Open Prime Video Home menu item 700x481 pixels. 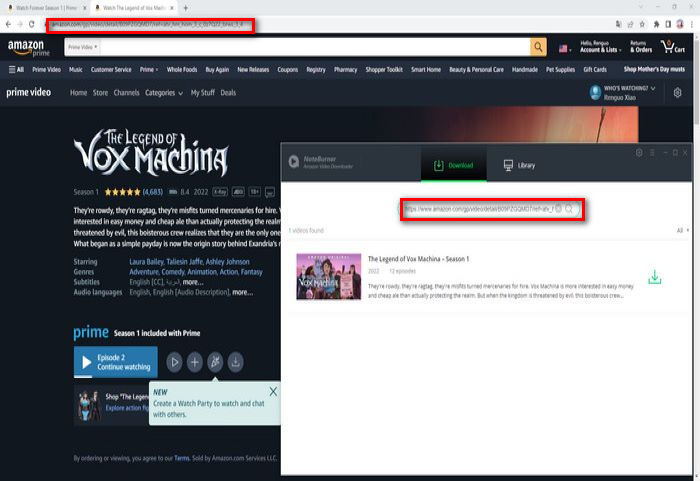pos(79,93)
